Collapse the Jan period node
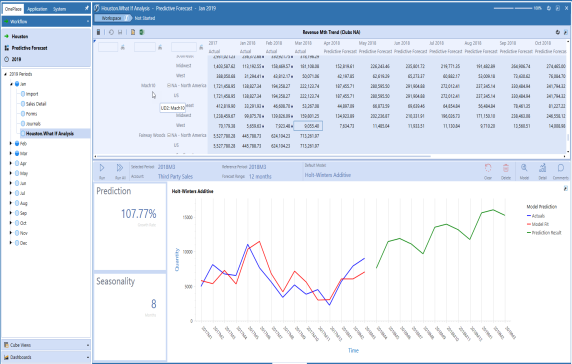This screenshot has width=572, height=364. [x=11, y=84]
